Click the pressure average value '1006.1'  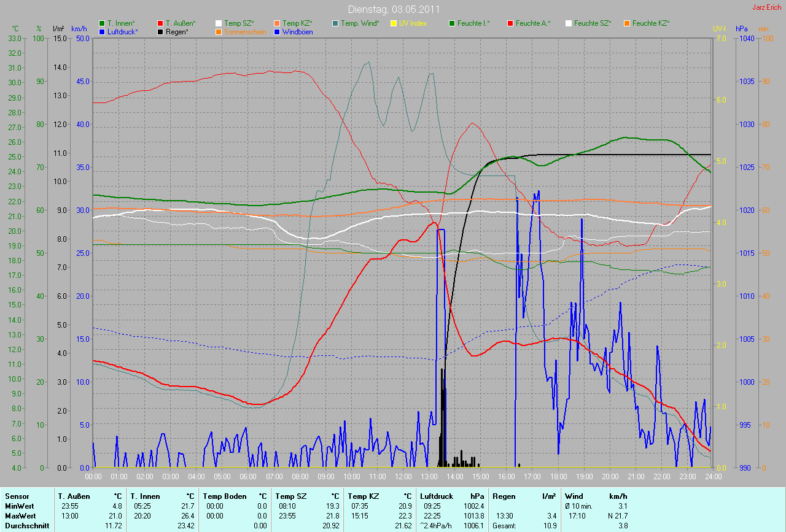tap(474, 526)
